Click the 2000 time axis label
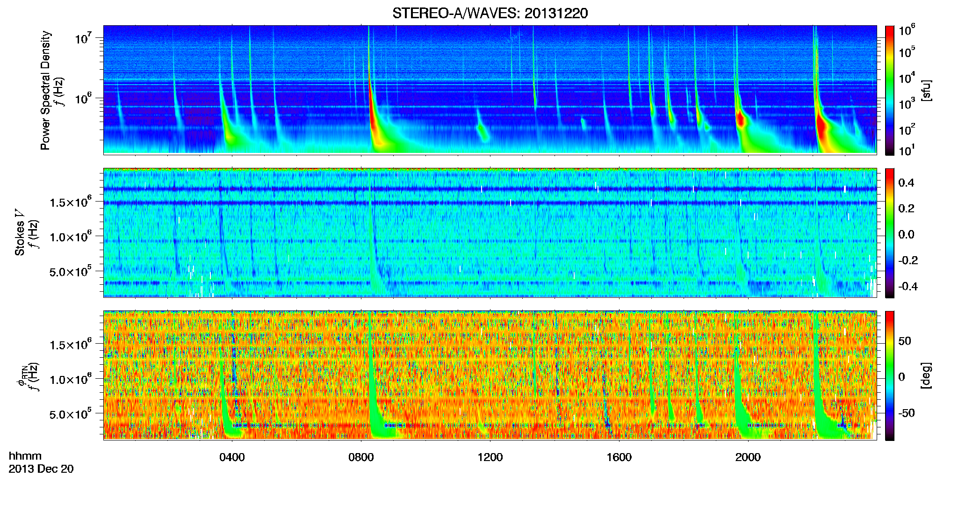Screen dimensions: 980x505 748,457
